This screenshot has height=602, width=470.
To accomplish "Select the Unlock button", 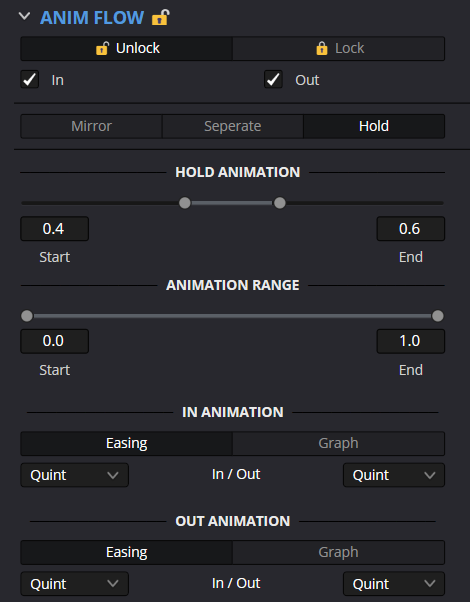I will (127, 48).
